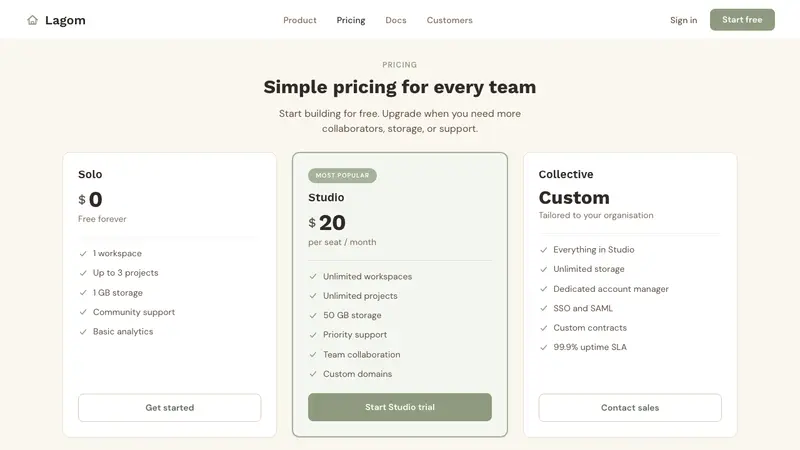This screenshot has height=450, width=800.
Task: Click the 'Simple pricing for every team' heading
Action: 400,87
